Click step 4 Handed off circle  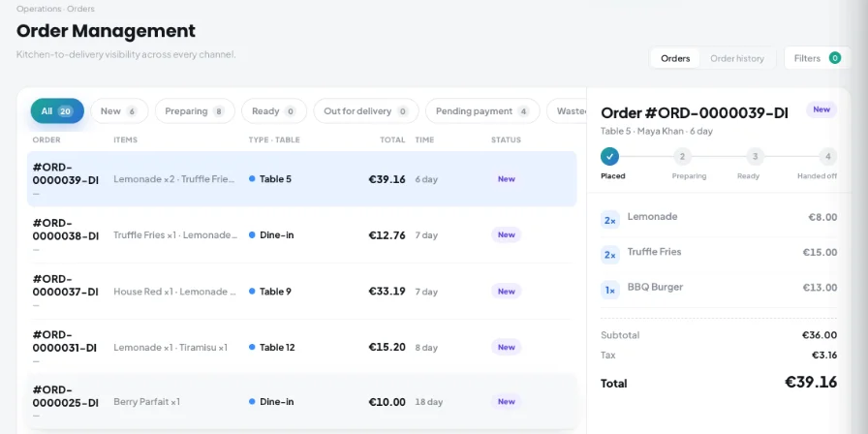tap(828, 157)
